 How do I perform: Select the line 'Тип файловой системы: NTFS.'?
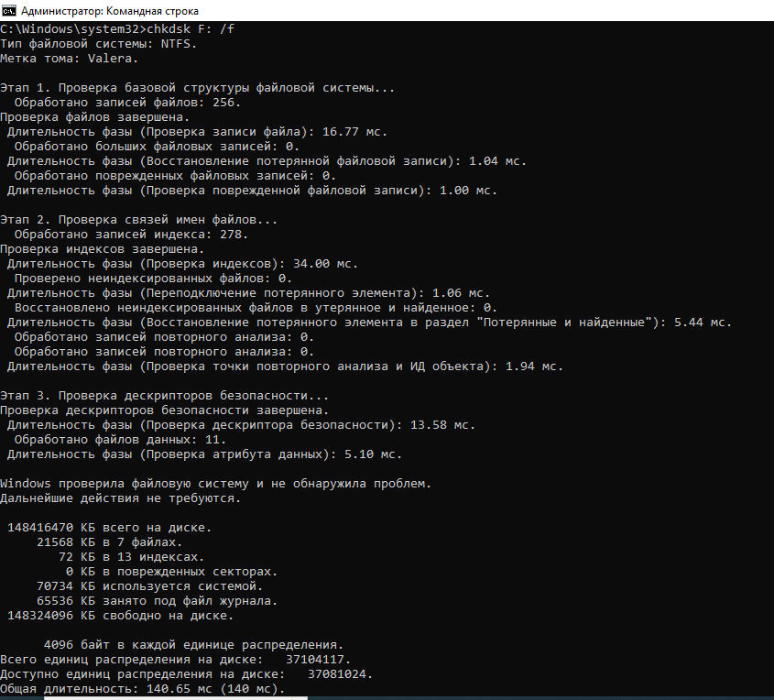pos(98,44)
